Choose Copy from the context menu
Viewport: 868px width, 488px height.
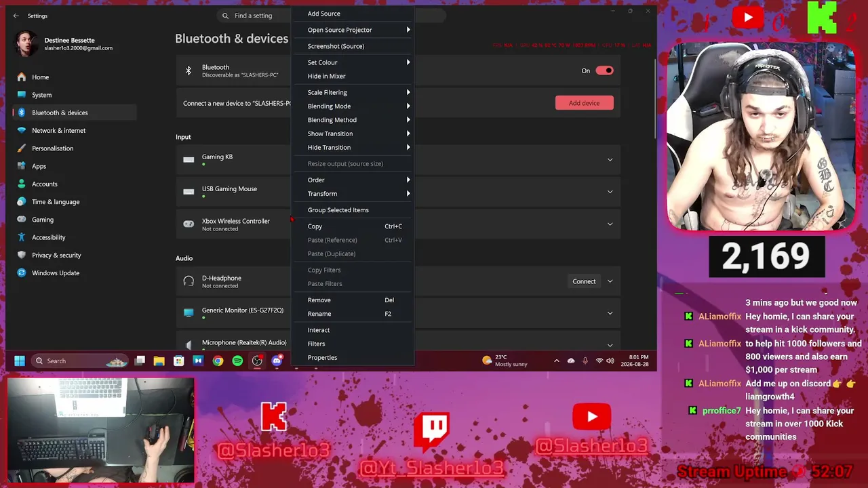353,226
